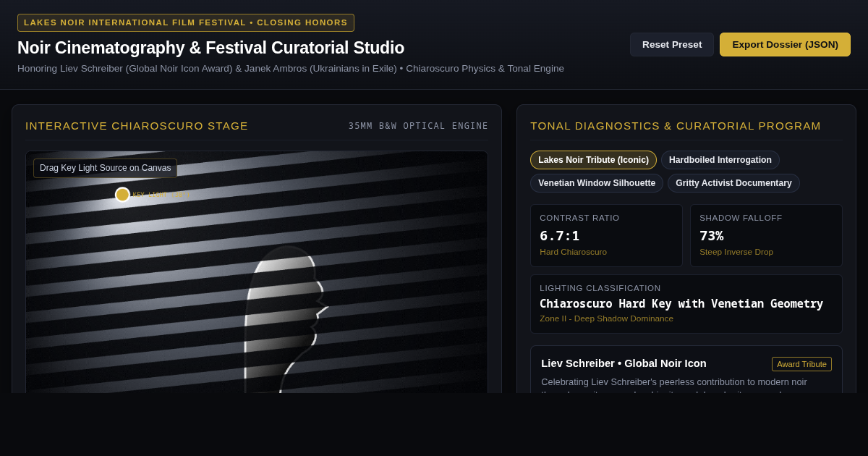Choose the Hardboiled Interrogation preset
This screenshot has height=456, width=868.
(720, 160)
